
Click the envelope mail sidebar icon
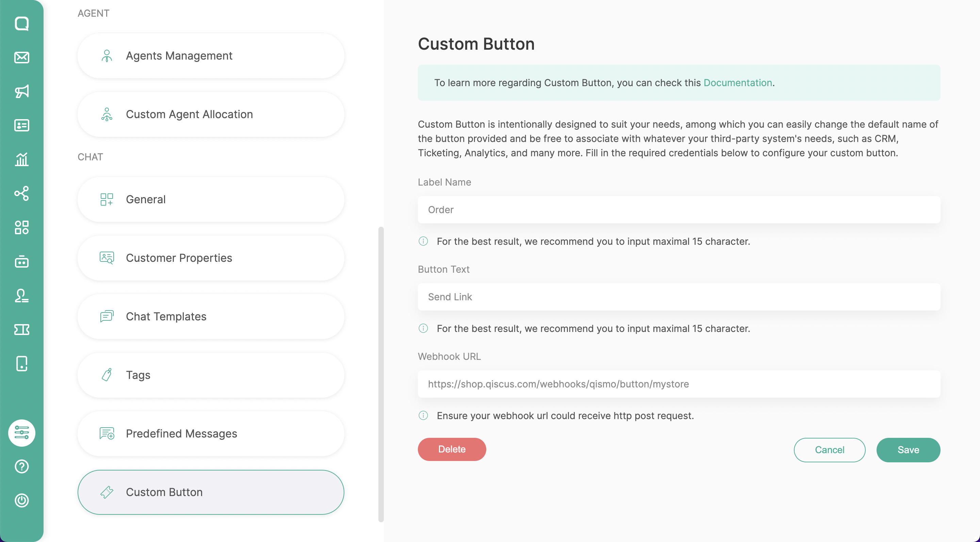(x=22, y=58)
